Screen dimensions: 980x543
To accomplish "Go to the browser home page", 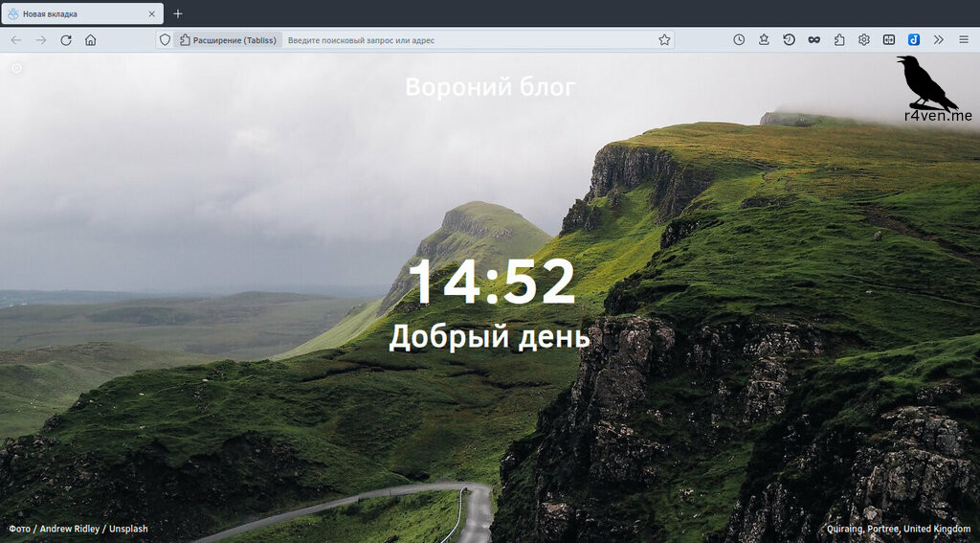I will pos(91,40).
